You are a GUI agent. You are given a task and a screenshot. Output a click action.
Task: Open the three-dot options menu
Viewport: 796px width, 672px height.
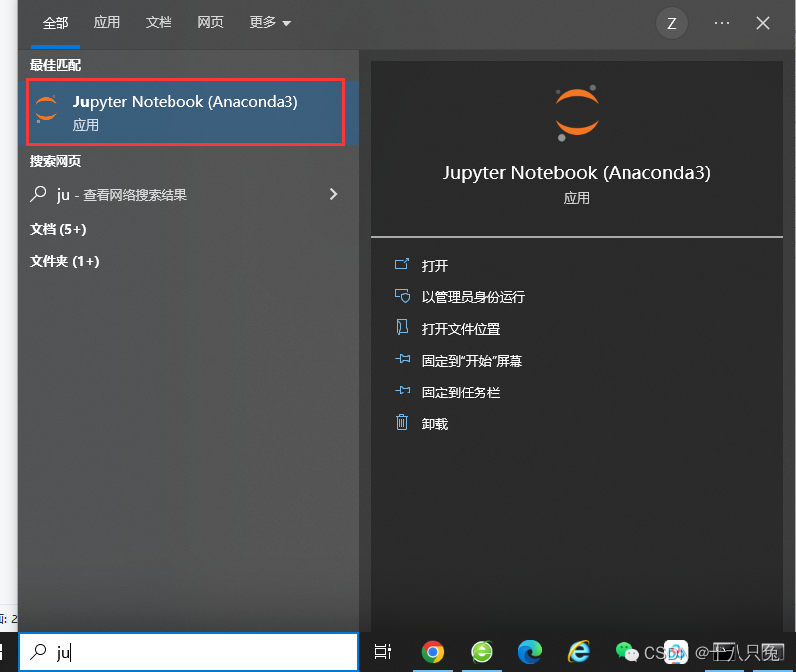click(722, 23)
